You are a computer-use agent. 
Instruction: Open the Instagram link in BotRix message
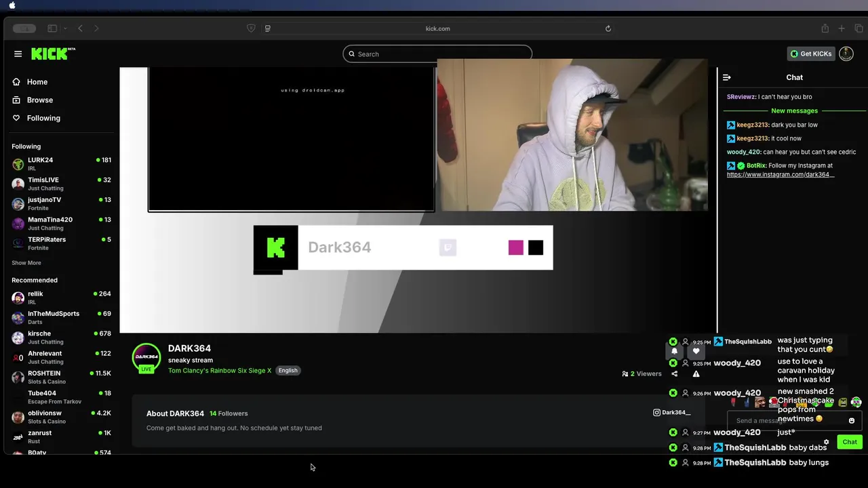click(x=781, y=175)
